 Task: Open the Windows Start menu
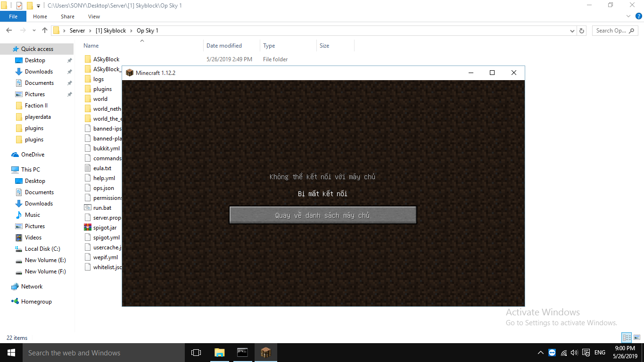pyautogui.click(x=11, y=353)
